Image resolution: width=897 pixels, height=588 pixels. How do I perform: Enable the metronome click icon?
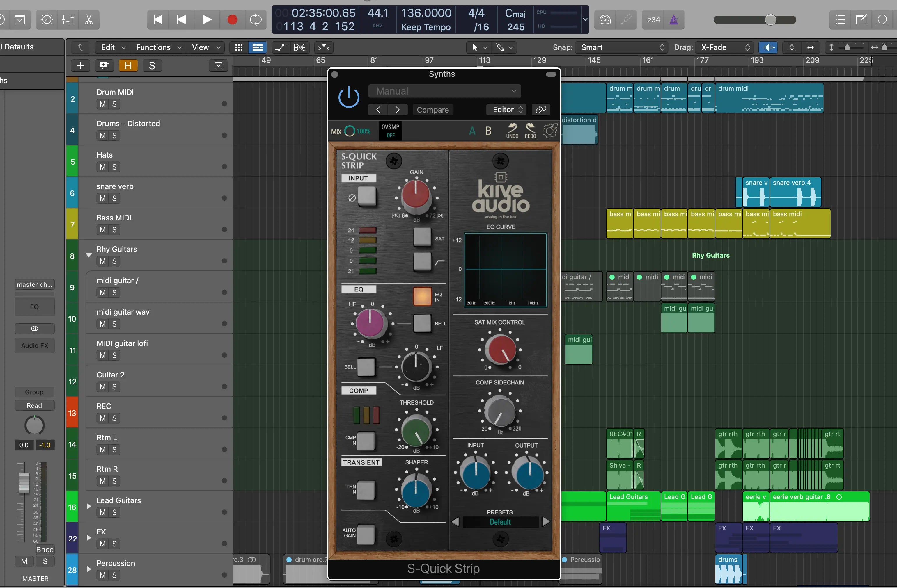pos(673,19)
